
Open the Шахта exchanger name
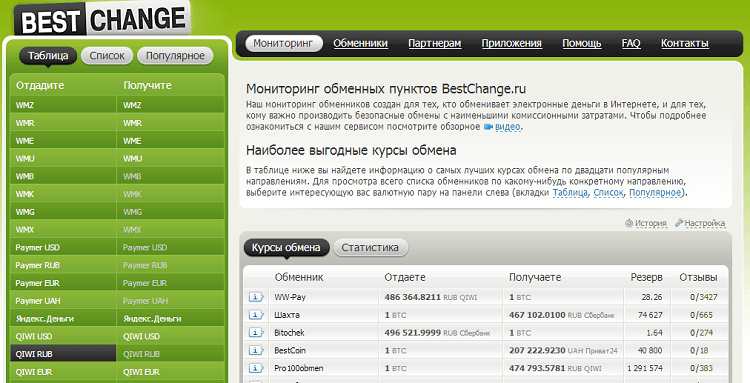(287, 315)
